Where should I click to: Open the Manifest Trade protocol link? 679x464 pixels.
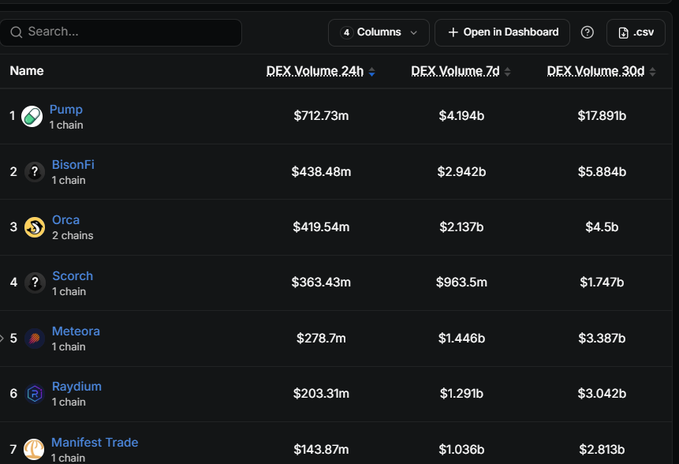pyautogui.click(x=95, y=442)
